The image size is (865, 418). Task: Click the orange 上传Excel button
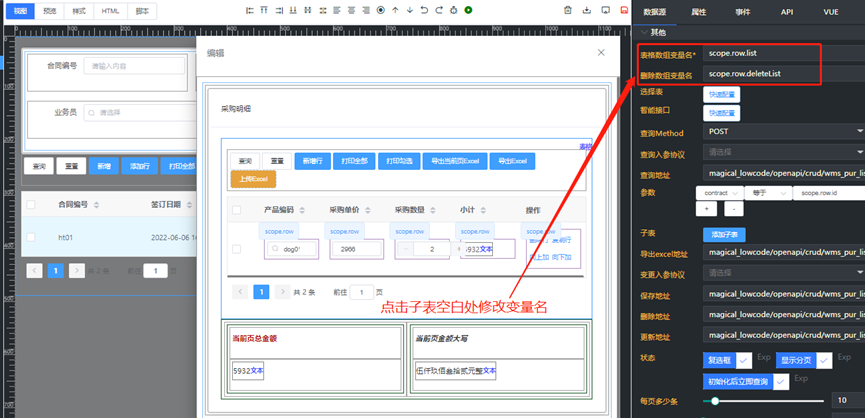[253, 179]
